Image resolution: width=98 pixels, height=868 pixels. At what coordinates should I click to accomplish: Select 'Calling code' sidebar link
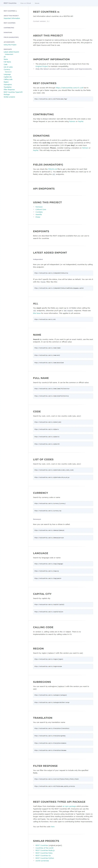click(x=8, y=80)
